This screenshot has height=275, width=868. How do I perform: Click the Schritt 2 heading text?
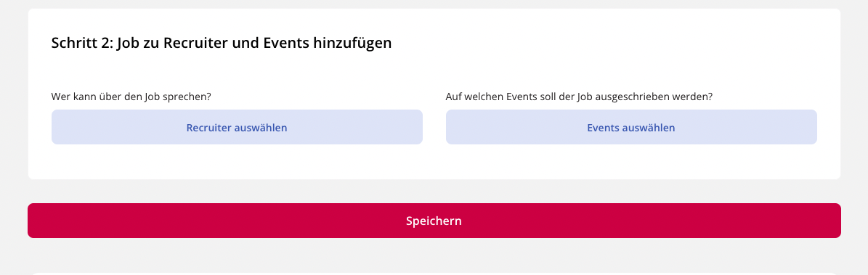(222, 43)
